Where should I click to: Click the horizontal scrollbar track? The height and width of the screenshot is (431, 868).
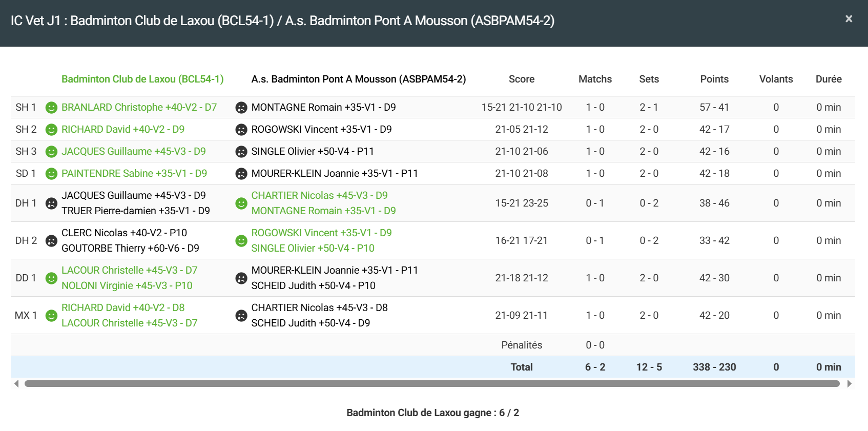pyautogui.click(x=431, y=384)
